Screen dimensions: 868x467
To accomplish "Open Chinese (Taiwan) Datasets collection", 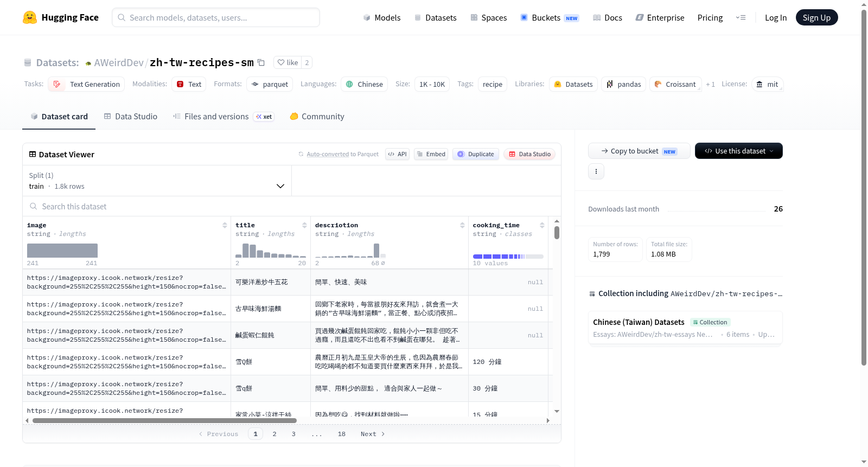I will pos(685,328).
